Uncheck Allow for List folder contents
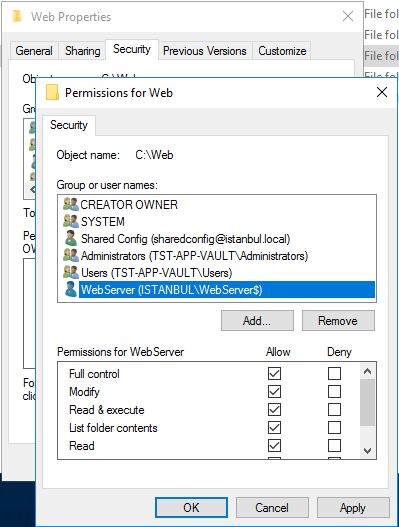Image resolution: width=399 pixels, height=527 pixels. pyautogui.click(x=274, y=428)
